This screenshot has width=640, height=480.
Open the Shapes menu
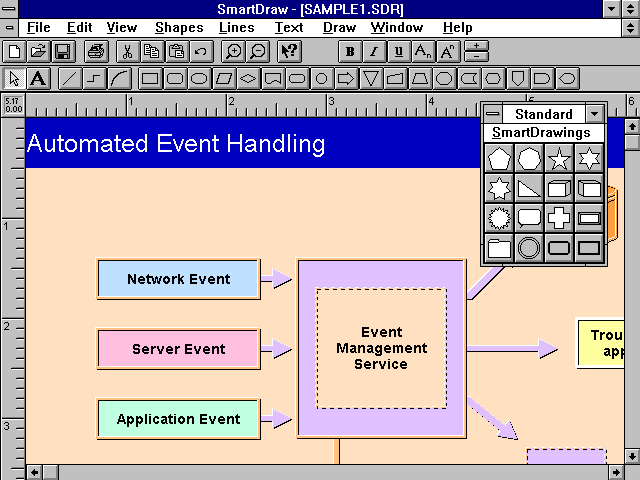(179, 28)
